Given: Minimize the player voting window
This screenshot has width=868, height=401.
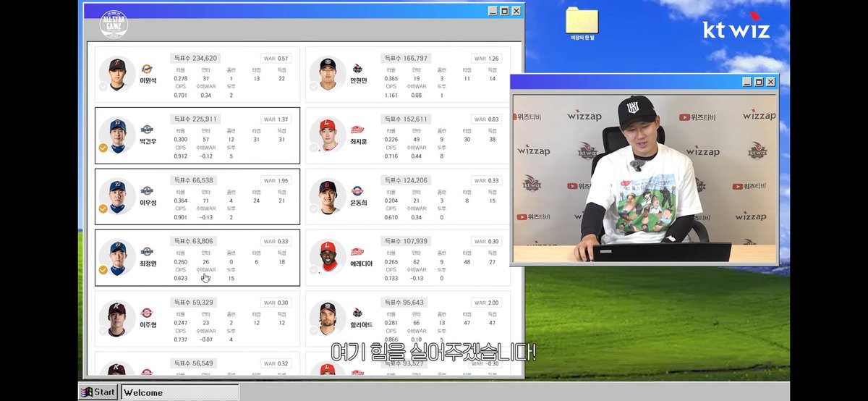Looking at the screenshot, I should [x=493, y=11].
